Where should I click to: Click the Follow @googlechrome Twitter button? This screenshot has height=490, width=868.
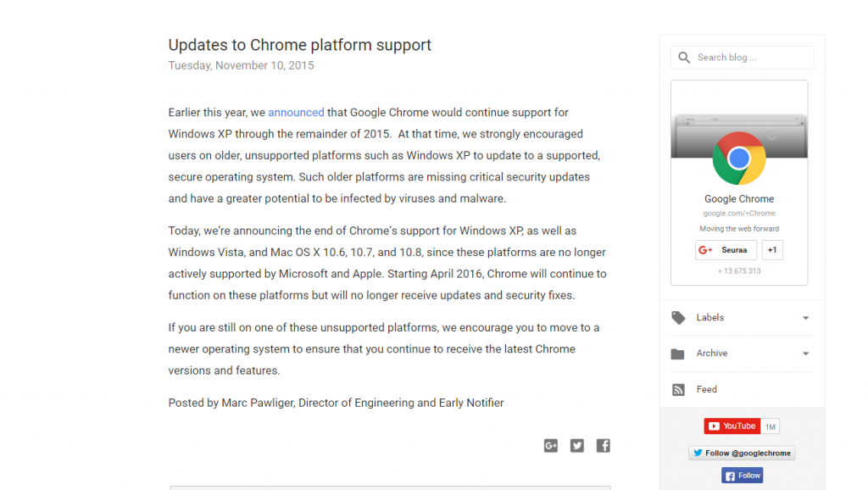[x=741, y=453]
